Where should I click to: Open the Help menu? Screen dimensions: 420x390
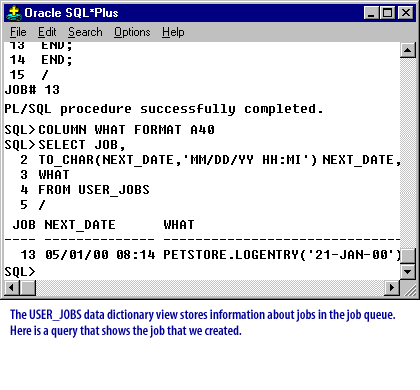[x=173, y=32]
